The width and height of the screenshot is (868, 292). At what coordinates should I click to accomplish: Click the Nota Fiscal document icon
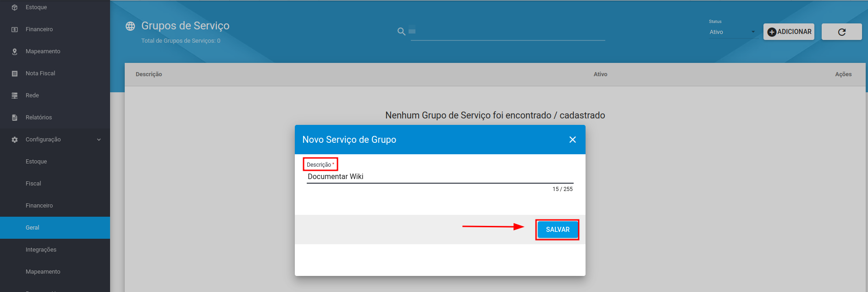(15, 73)
